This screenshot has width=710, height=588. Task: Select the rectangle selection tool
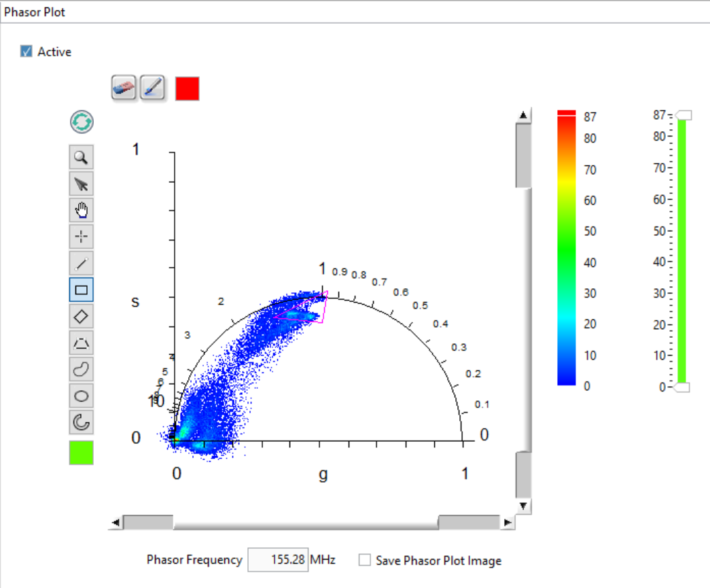point(81,290)
